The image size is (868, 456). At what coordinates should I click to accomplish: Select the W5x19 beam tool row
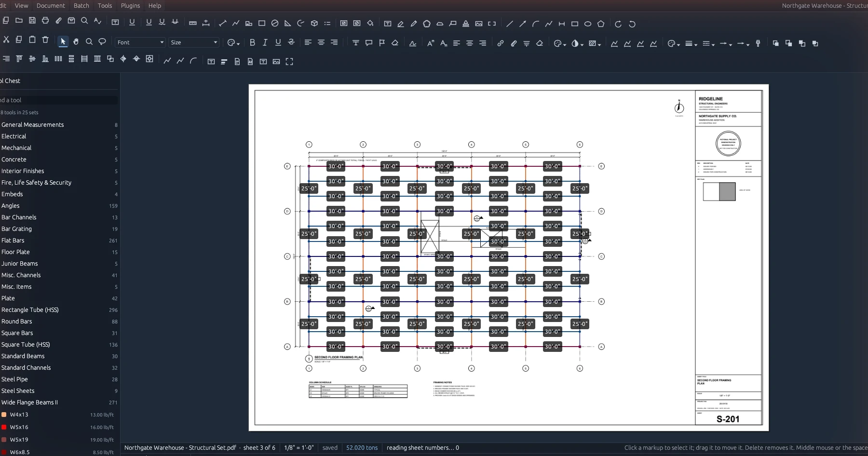tap(59, 440)
